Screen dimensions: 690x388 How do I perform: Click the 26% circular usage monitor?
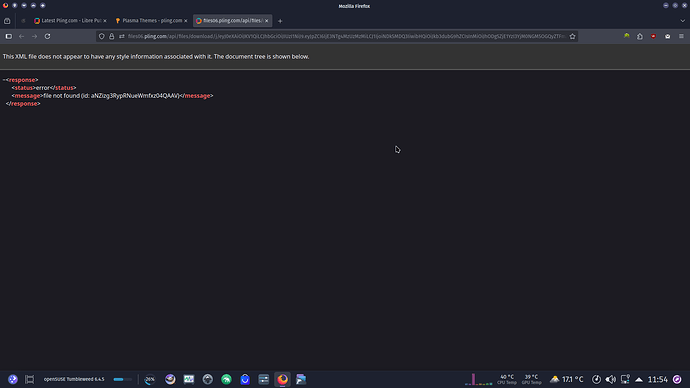click(150, 379)
